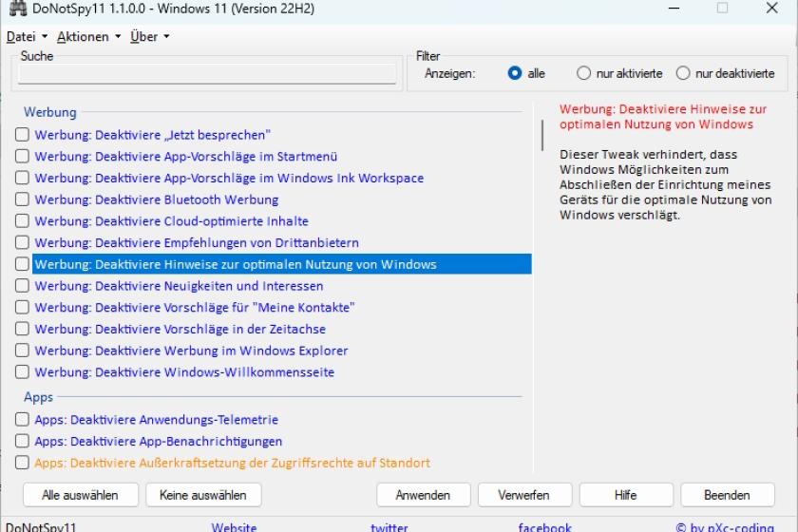Tick Vorschläge für "Meine Kontakte" checkbox
The width and height of the screenshot is (798, 532).
(x=22, y=307)
